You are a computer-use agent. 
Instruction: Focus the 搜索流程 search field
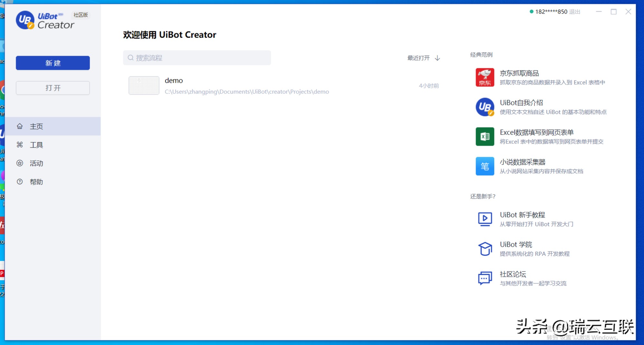coord(197,58)
